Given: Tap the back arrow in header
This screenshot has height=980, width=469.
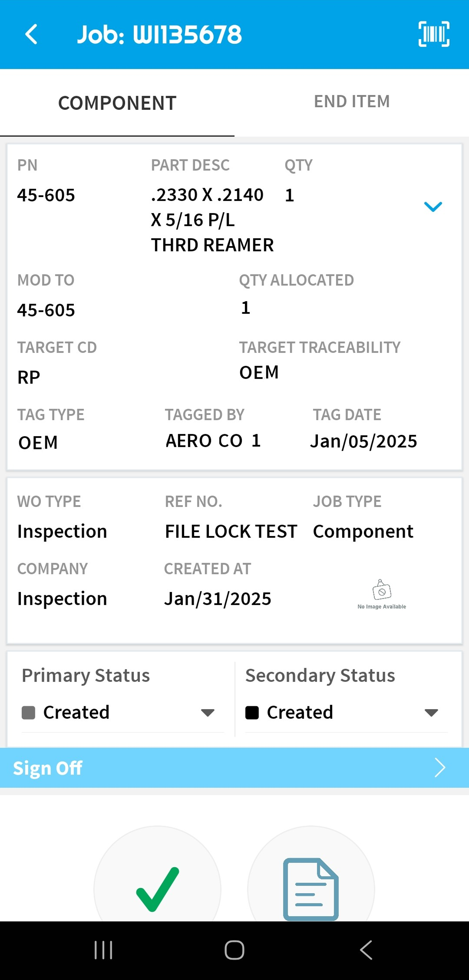Looking at the screenshot, I should coord(31,34).
